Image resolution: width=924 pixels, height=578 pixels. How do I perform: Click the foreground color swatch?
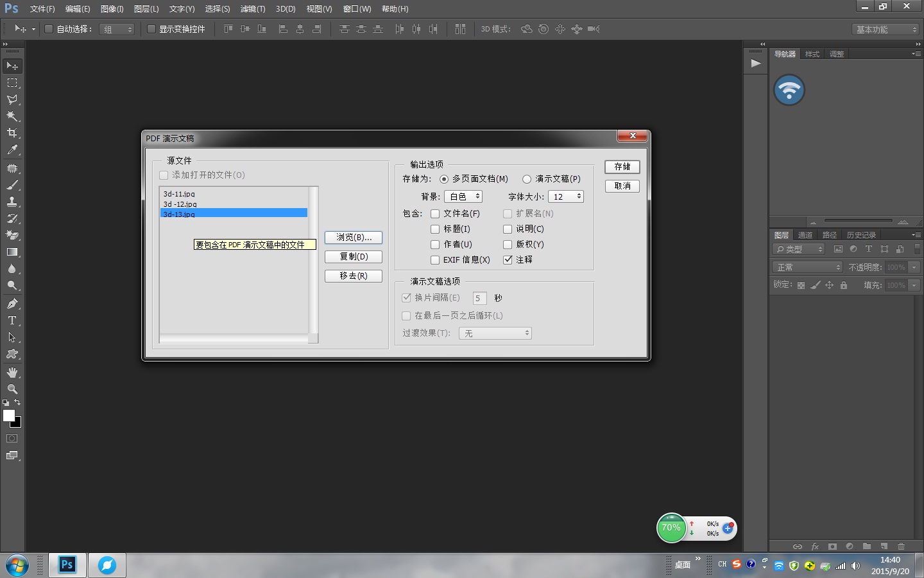[x=8, y=416]
